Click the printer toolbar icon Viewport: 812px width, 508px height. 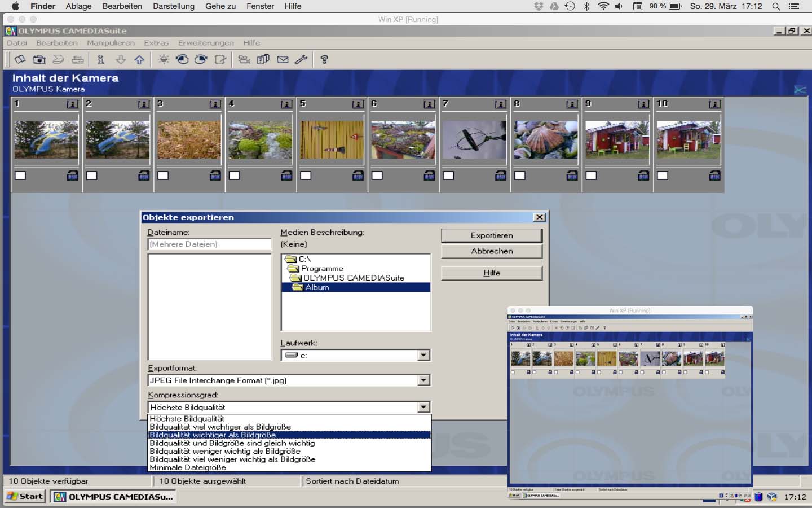[78, 59]
